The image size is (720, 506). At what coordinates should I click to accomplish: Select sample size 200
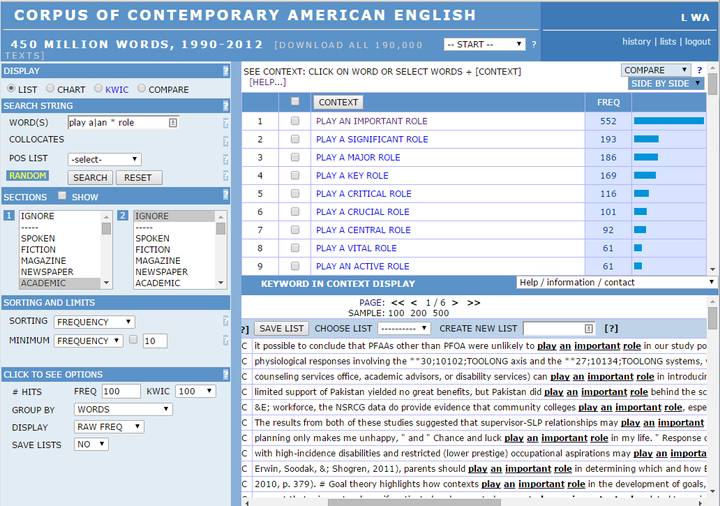coord(418,313)
